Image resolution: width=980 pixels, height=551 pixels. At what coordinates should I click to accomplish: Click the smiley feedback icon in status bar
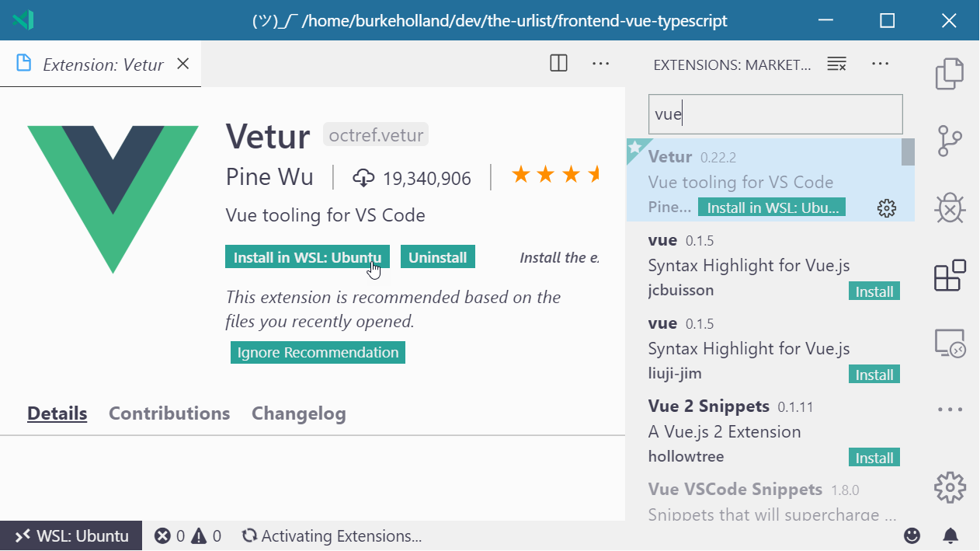pyautogui.click(x=912, y=535)
